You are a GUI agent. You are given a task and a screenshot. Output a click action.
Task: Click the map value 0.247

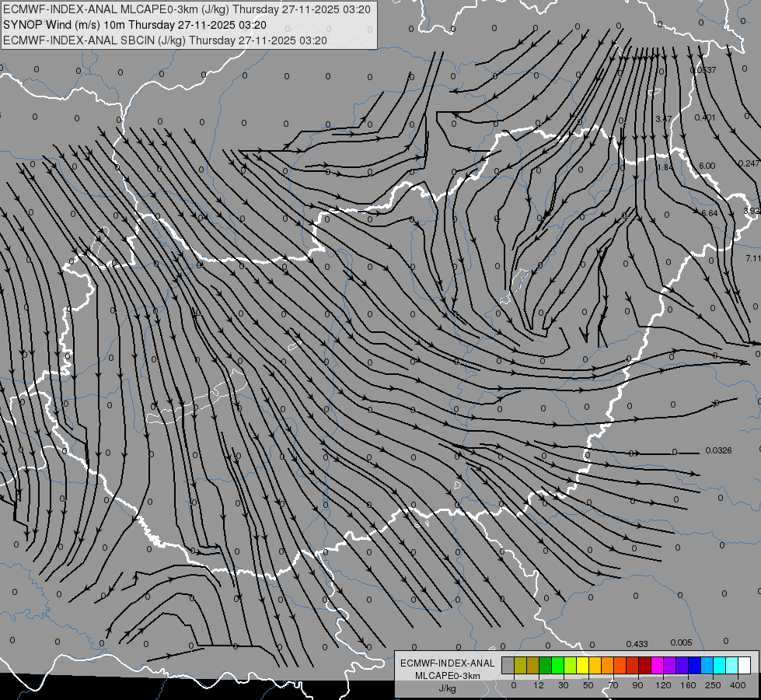pyautogui.click(x=749, y=163)
